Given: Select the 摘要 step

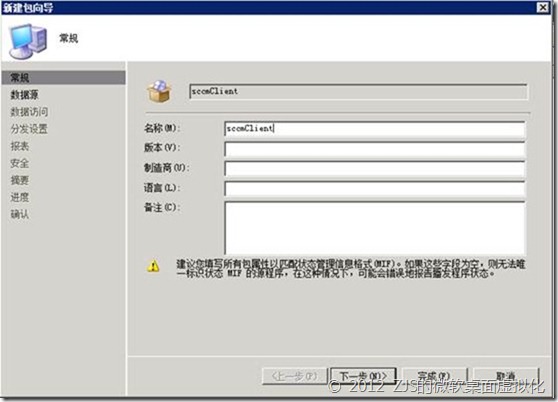Looking at the screenshot, I should (20, 180).
